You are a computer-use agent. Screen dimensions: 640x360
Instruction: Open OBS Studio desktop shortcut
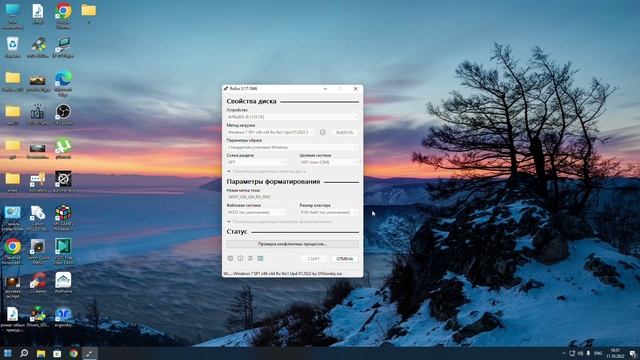tap(63, 115)
